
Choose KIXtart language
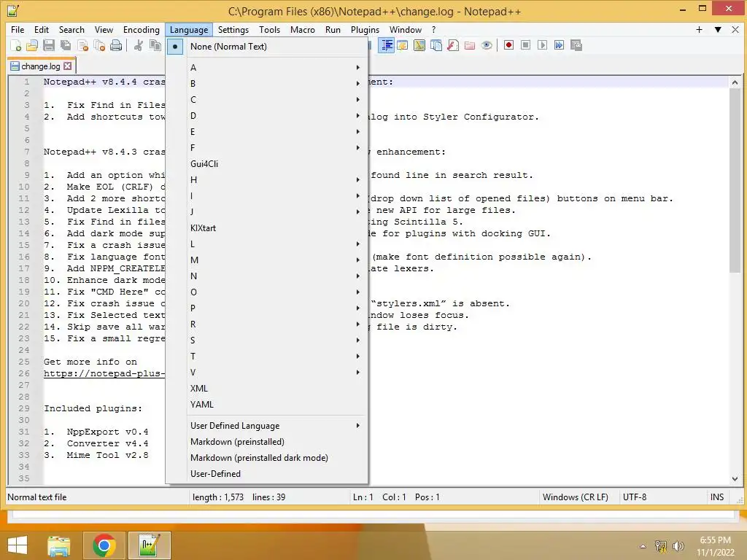click(267, 228)
